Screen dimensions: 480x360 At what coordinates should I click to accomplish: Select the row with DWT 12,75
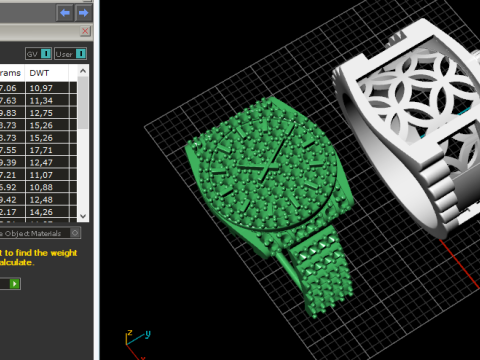(x=38, y=113)
